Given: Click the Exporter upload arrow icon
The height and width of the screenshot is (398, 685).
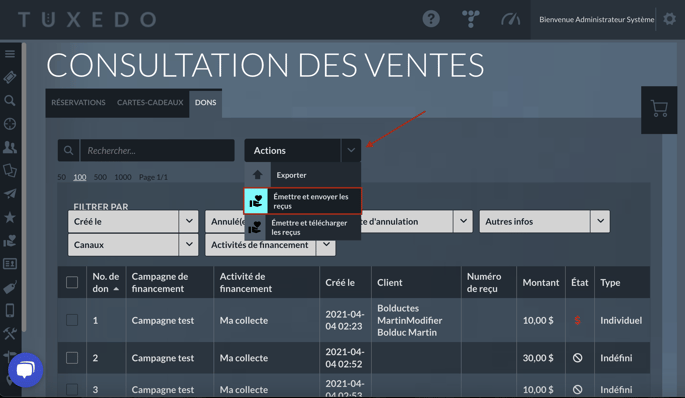Looking at the screenshot, I should [x=257, y=175].
